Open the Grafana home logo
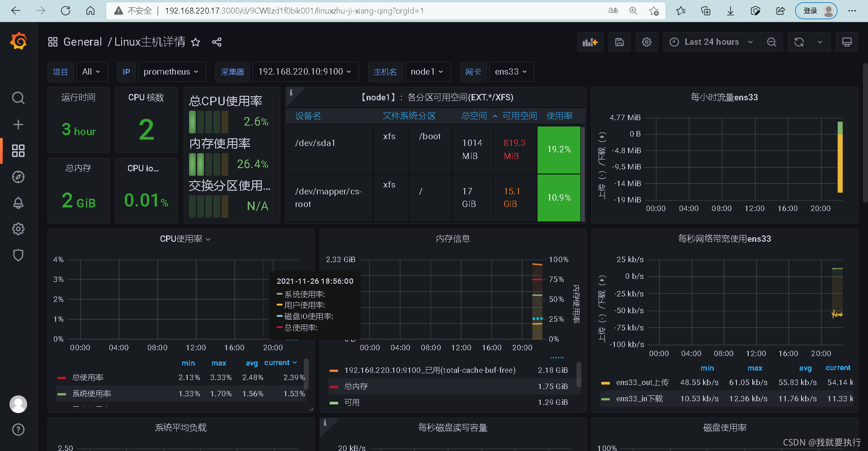 [19, 41]
